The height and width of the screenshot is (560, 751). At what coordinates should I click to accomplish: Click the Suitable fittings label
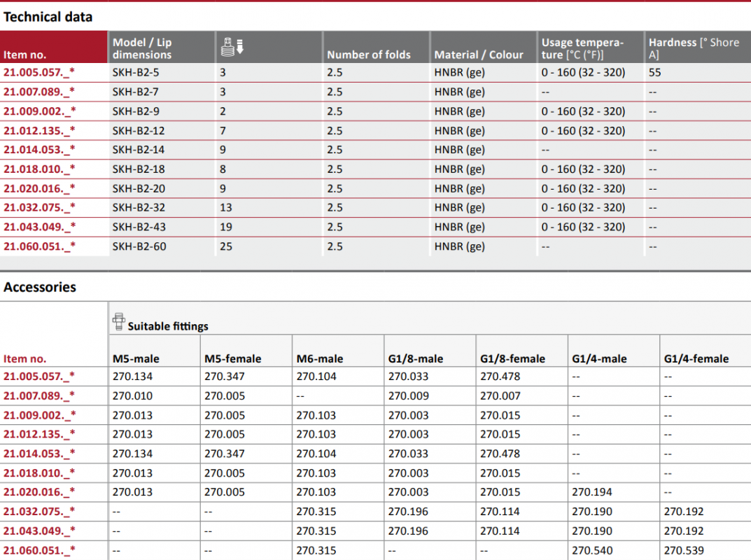click(168, 326)
